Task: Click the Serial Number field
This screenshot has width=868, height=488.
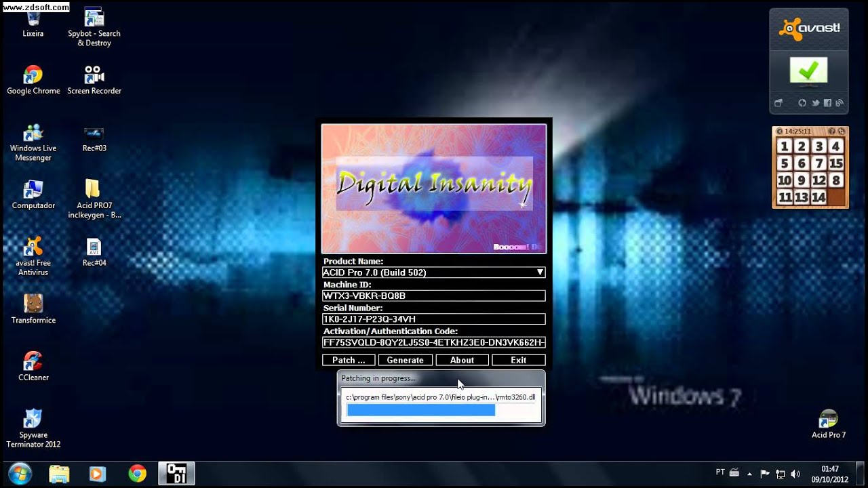Action: [x=433, y=319]
